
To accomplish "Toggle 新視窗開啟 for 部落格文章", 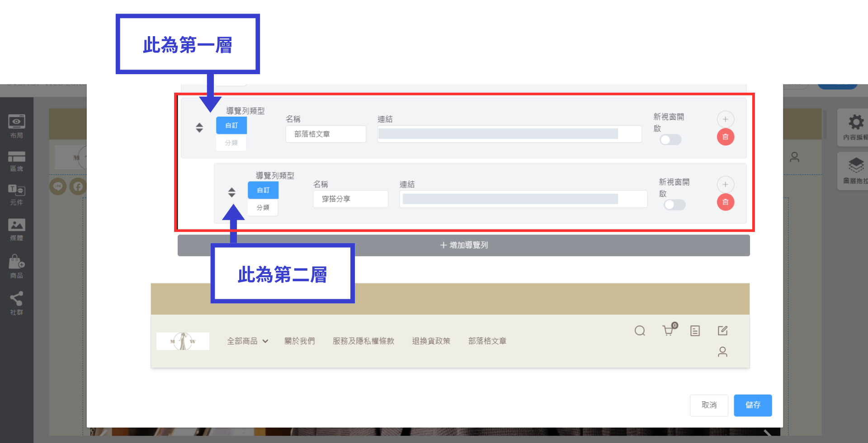I will [670, 140].
